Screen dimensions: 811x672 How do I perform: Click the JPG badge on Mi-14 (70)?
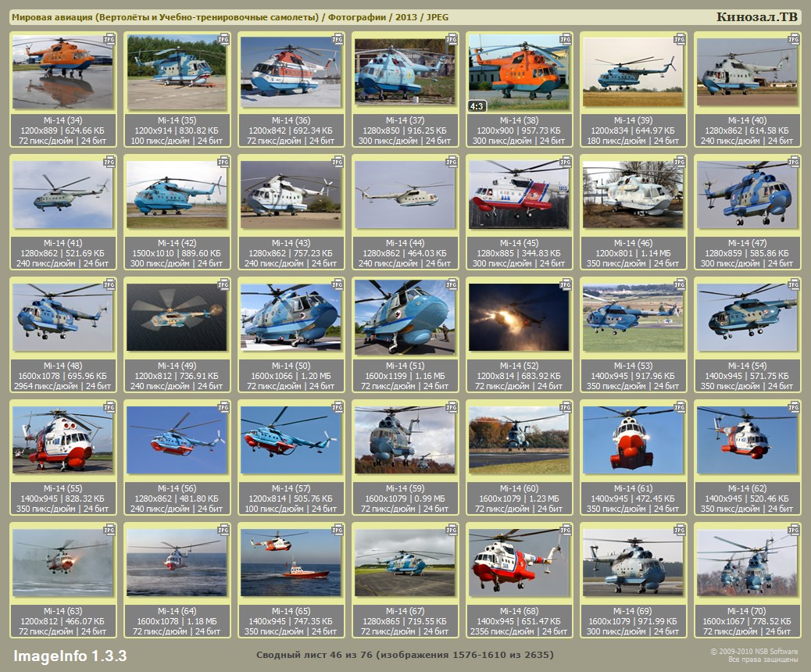pyautogui.click(x=794, y=530)
